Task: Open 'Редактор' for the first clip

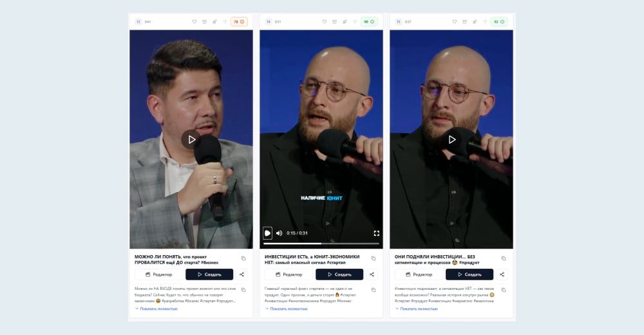Action: click(x=159, y=274)
